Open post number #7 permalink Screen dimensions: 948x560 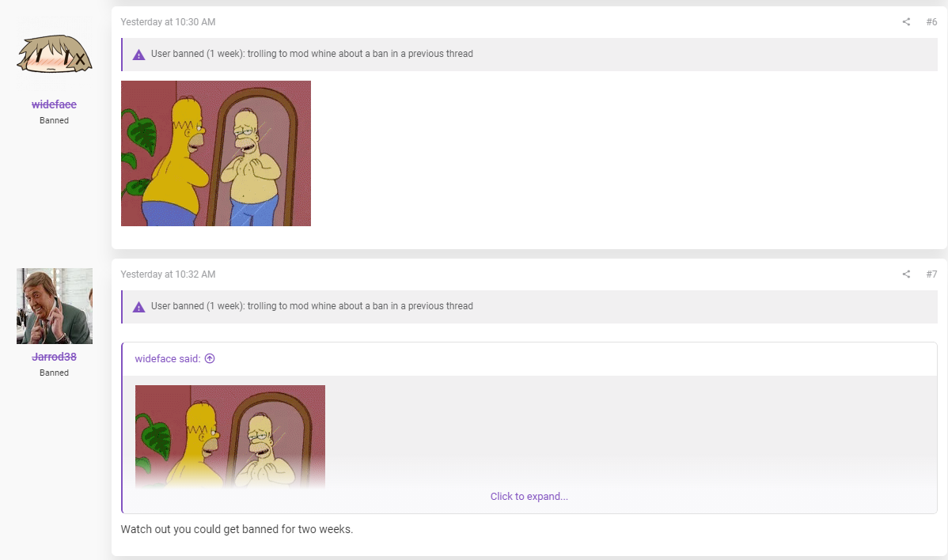click(931, 274)
